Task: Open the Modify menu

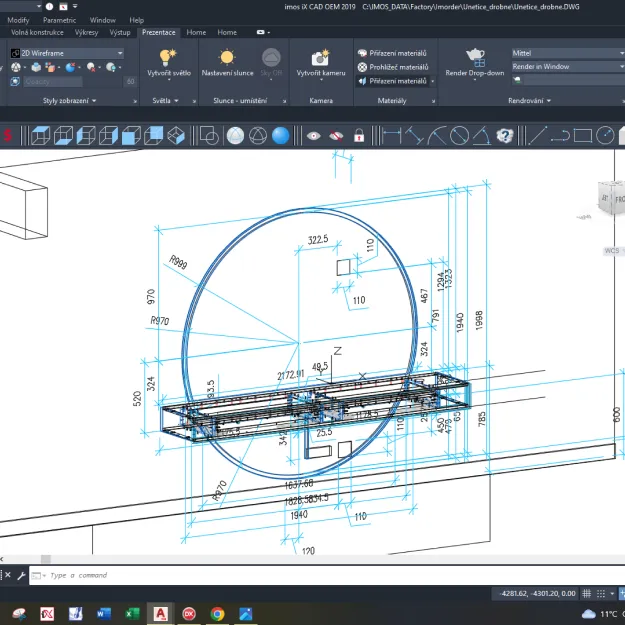Action: tap(18, 20)
